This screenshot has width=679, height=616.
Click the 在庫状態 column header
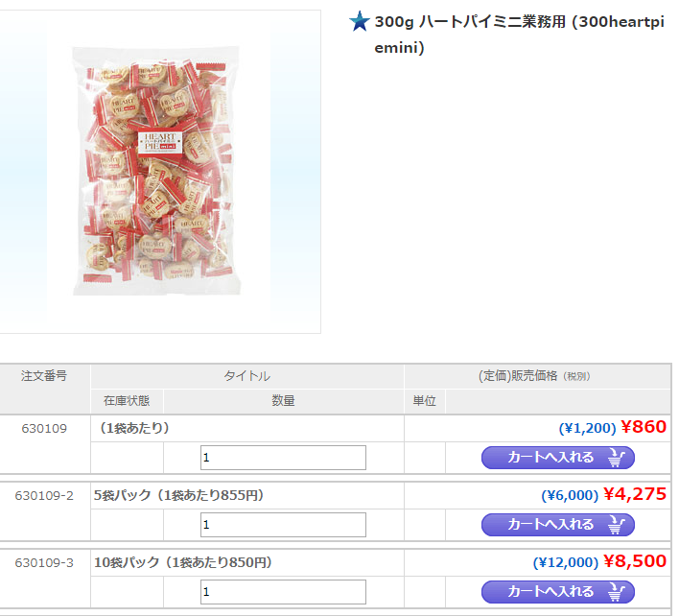(x=127, y=401)
